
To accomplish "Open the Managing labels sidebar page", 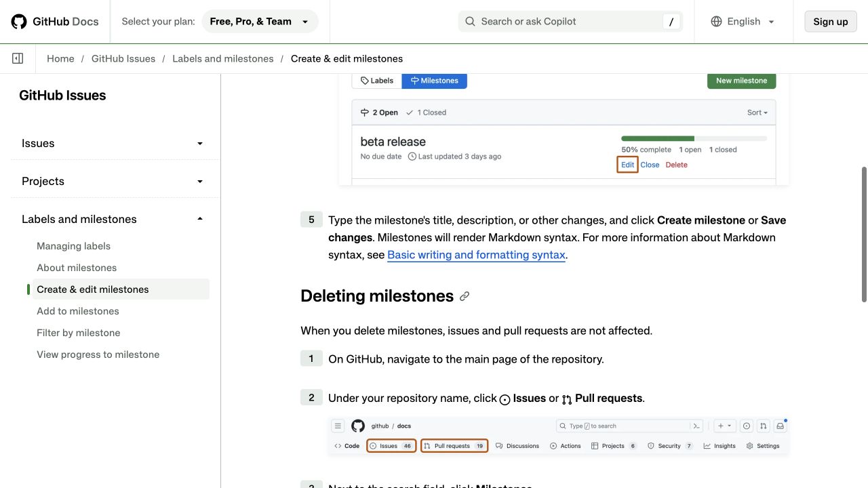I will (73, 246).
